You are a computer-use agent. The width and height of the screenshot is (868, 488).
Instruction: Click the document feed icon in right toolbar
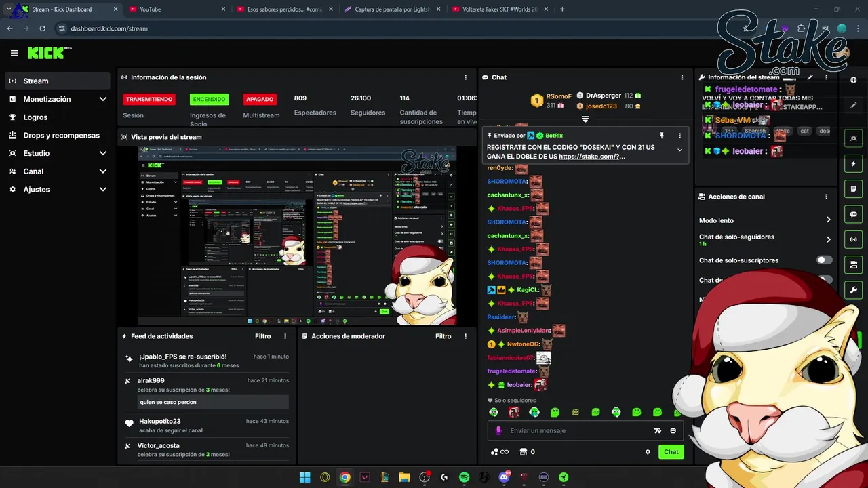tap(854, 188)
